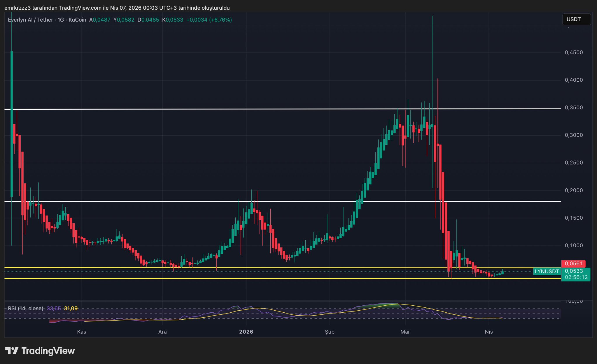Click the Nis month label on time axis
597x364 pixels.
point(489,332)
